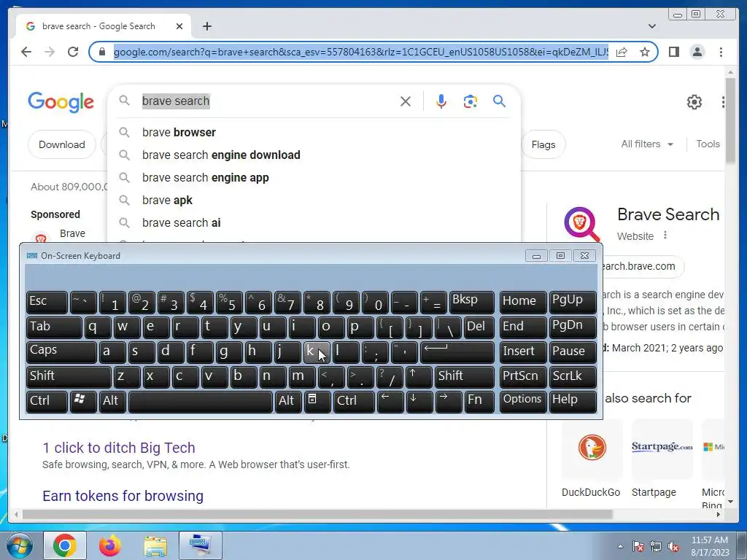
Task: Open the DuckDuckGo related search thumbnail
Action: (592, 448)
